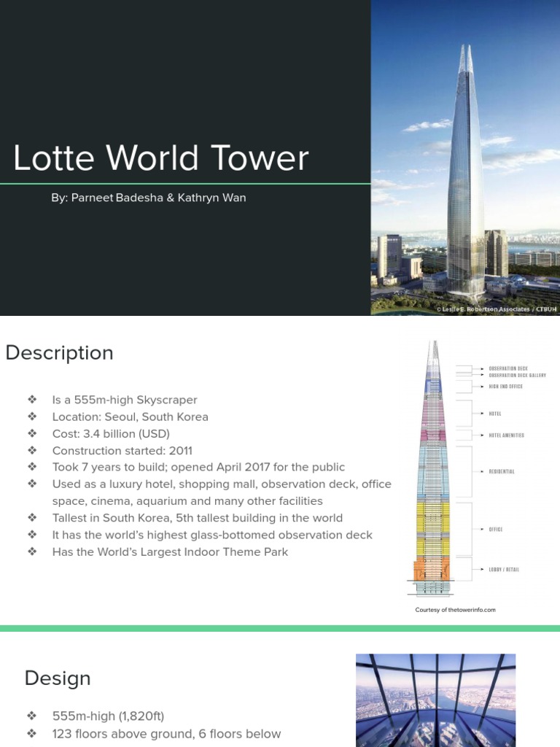
Task: Click the diamond bullet beside 'Cost: 3.4 billion'
Action: (32, 433)
